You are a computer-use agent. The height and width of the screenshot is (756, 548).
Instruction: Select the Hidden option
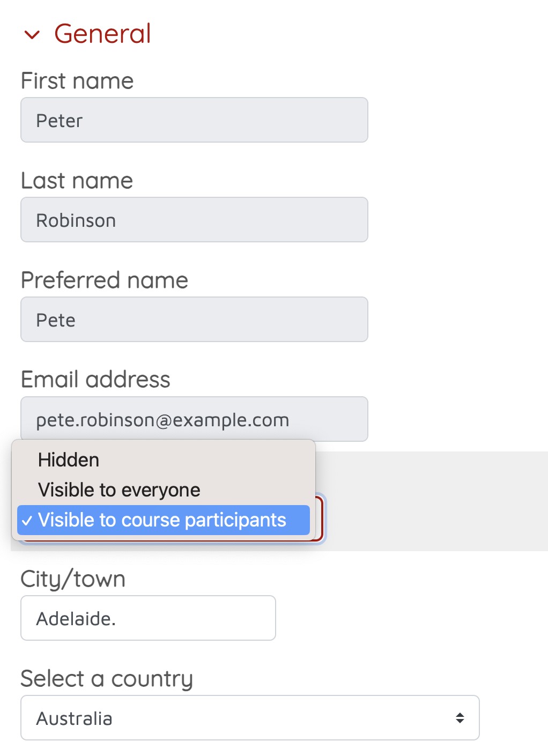coord(69,460)
